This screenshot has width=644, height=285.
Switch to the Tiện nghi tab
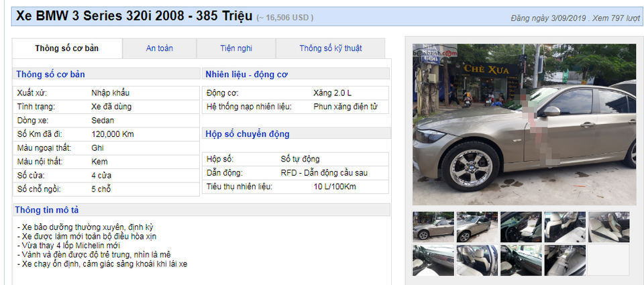(236, 48)
